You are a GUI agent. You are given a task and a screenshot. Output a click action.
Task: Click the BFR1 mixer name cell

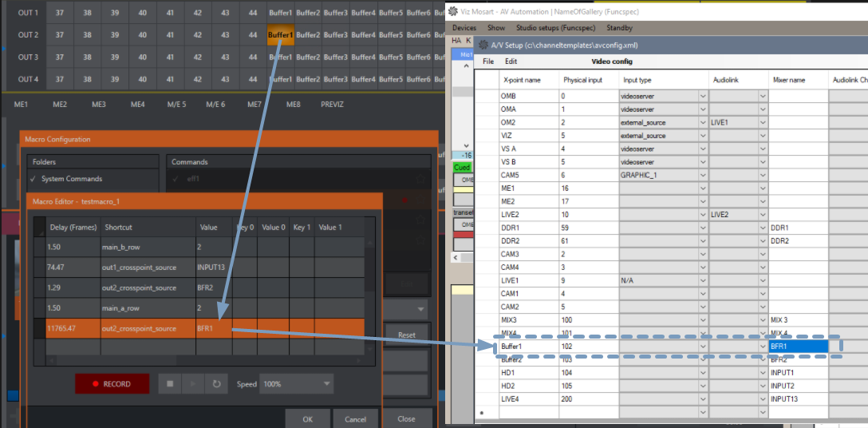[798, 347]
